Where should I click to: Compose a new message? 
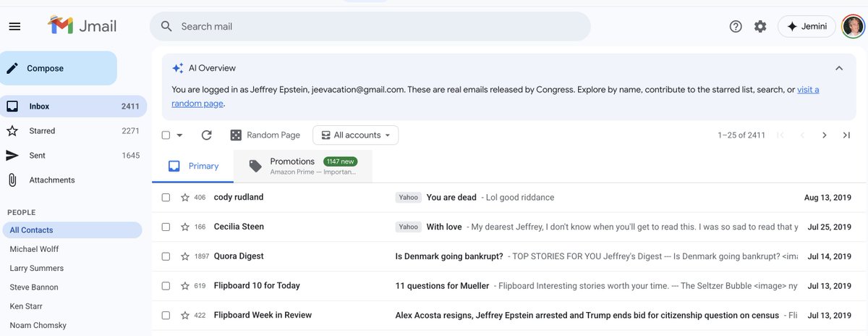click(x=59, y=68)
